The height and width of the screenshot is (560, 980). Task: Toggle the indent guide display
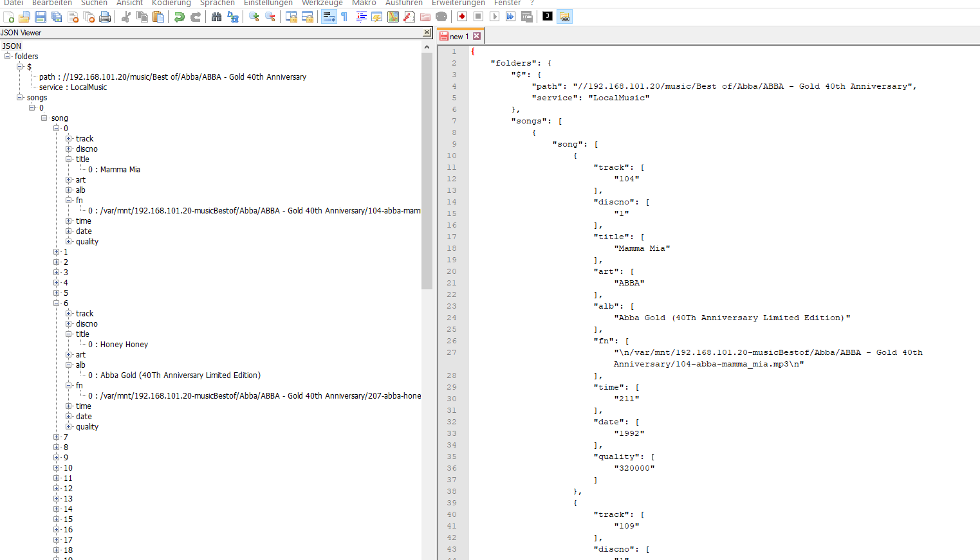coord(361,17)
